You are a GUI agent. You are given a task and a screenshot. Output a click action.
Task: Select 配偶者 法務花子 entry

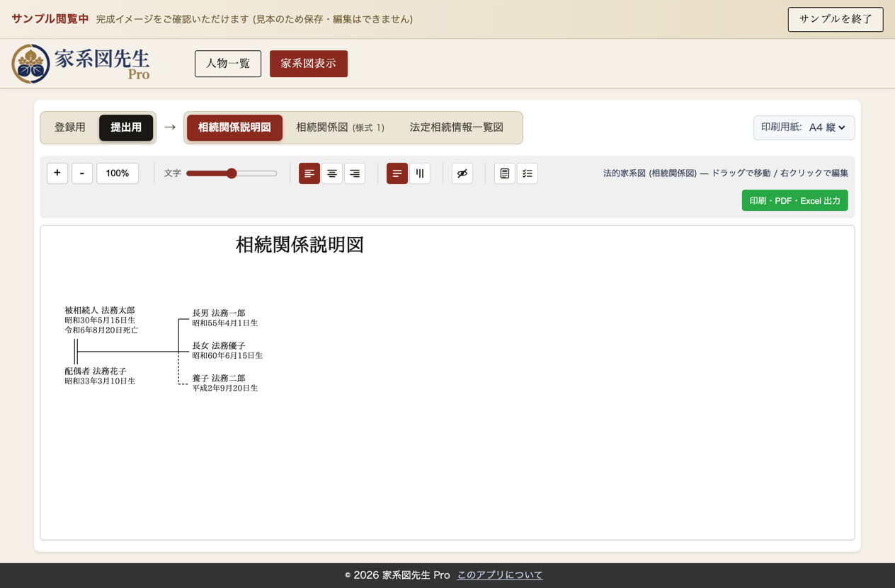(96, 371)
